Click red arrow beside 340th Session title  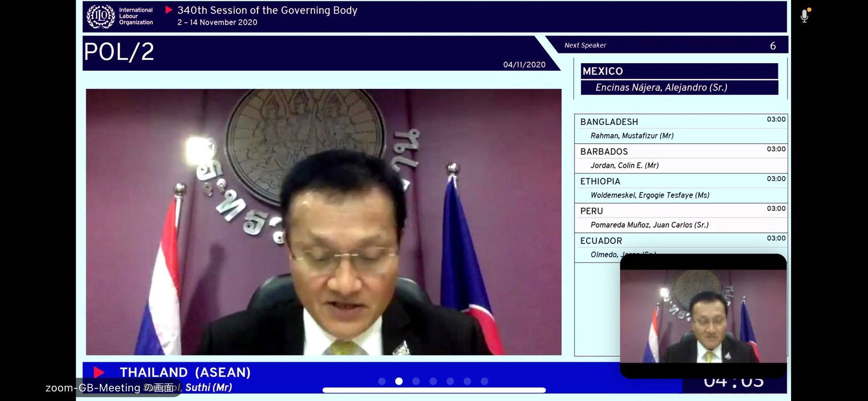coord(169,10)
